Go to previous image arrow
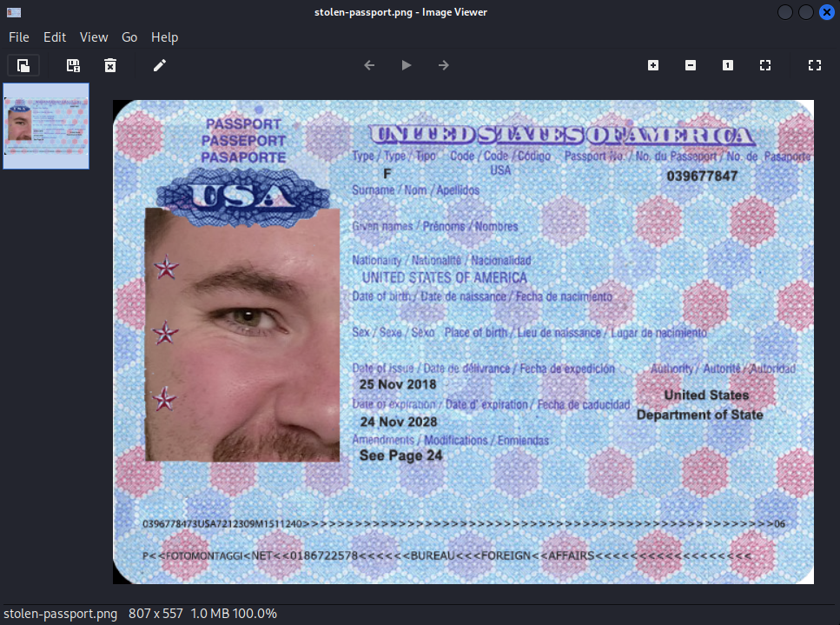Screen dimensions: 840x625 pyautogui.click(x=369, y=65)
